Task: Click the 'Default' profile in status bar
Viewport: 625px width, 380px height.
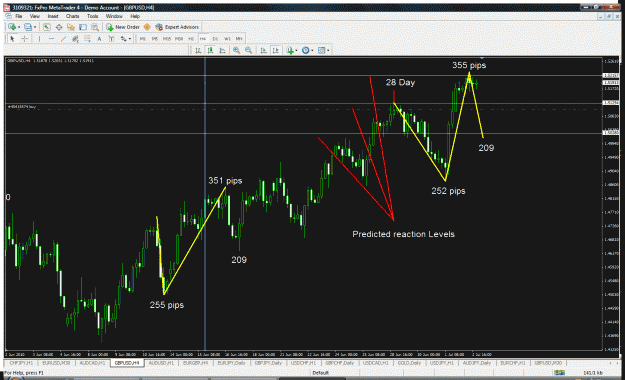Action: (320, 373)
